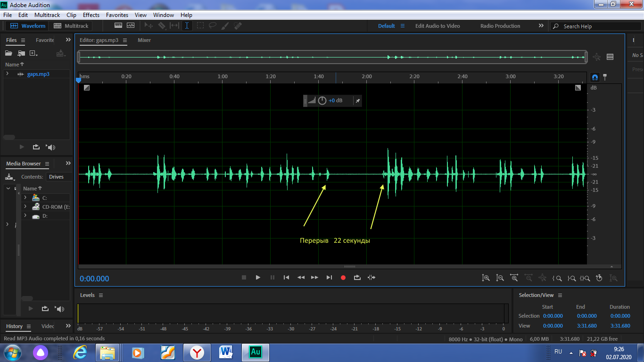Viewport: 644px width, 362px height.
Task: Select the Lasso Selection tool
Action: tap(213, 26)
